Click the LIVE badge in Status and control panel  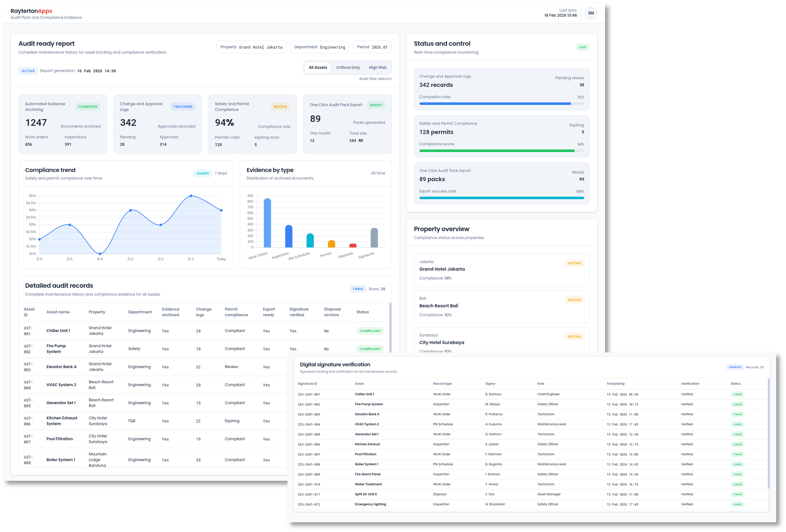pyautogui.click(x=583, y=47)
